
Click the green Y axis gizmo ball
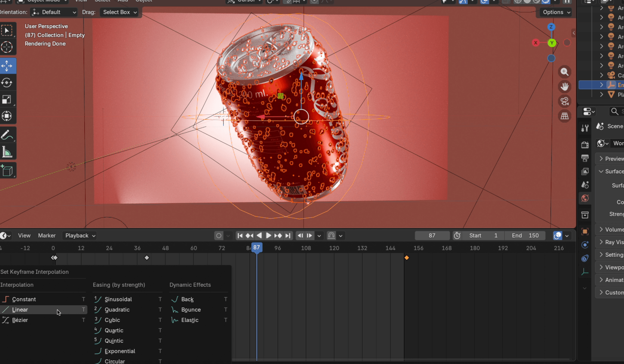point(552,43)
